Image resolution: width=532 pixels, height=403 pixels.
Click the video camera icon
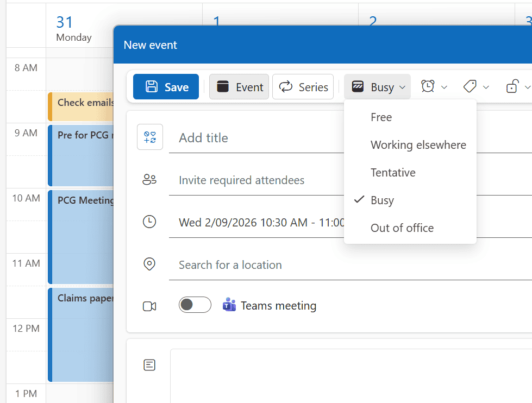pos(149,306)
